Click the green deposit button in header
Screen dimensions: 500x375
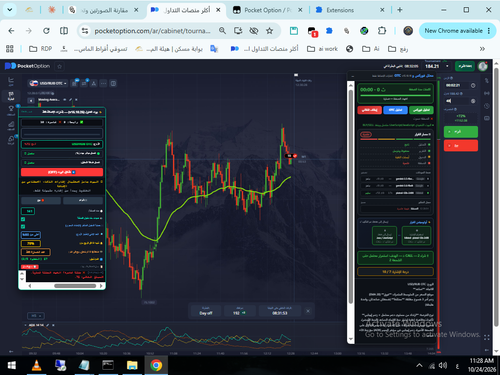465,66
